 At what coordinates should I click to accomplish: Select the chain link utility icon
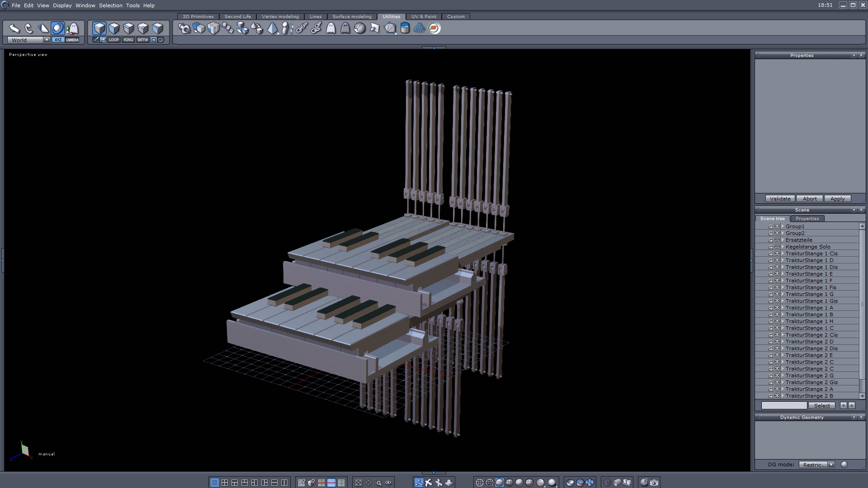[x=302, y=28]
